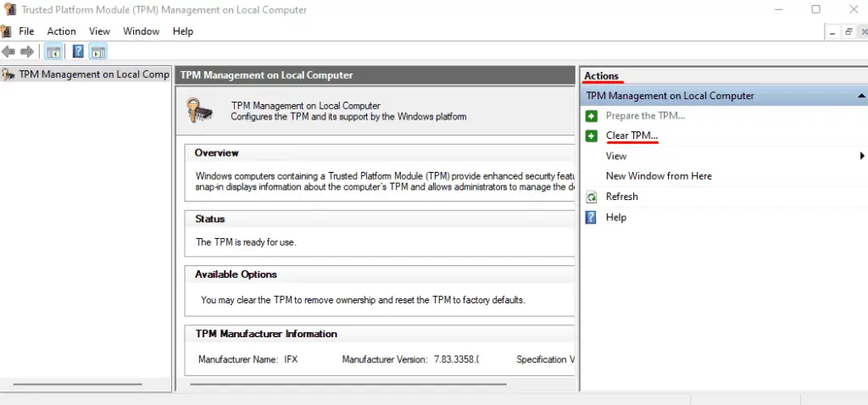Click the blue Help toolbar icon

click(x=78, y=52)
